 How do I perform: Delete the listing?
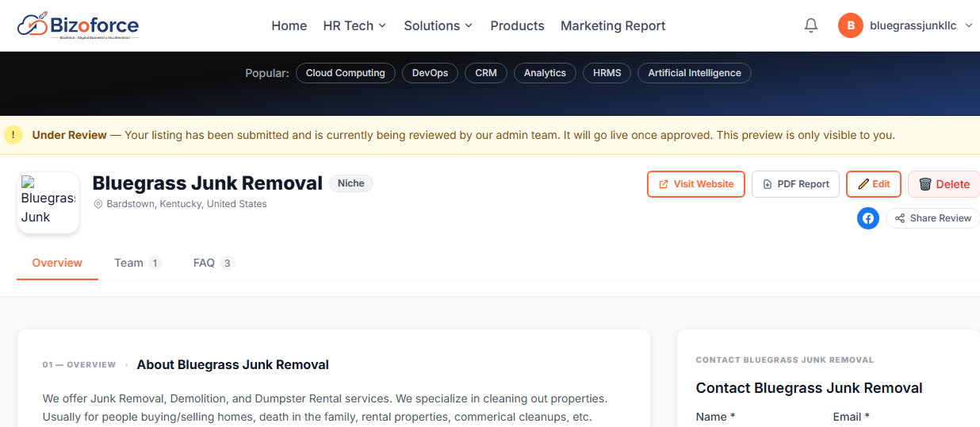[944, 184]
